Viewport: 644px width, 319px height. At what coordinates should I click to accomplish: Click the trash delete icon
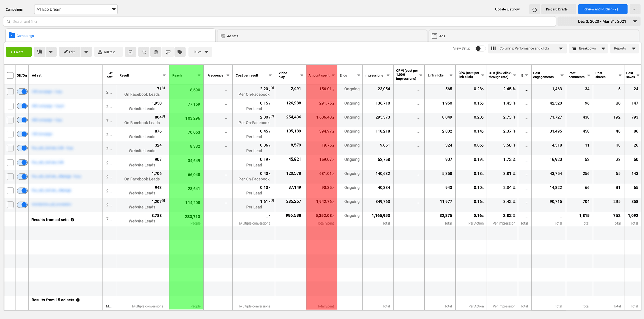coord(156,52)
